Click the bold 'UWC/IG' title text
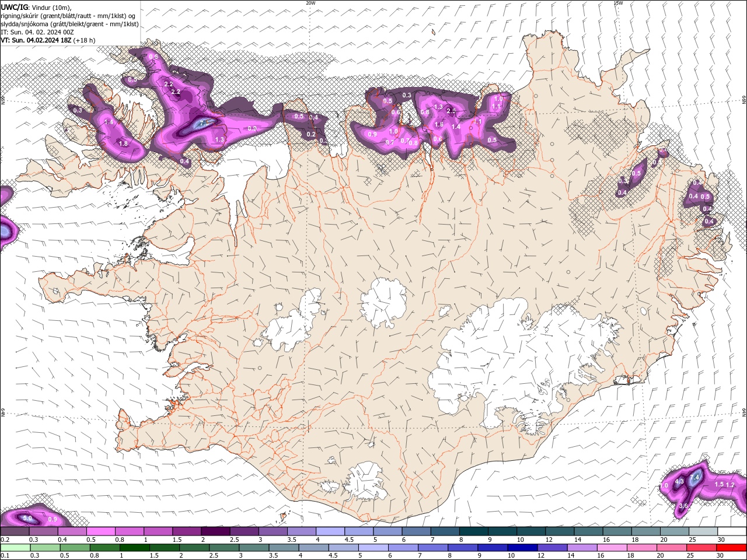 coord(14,7)
